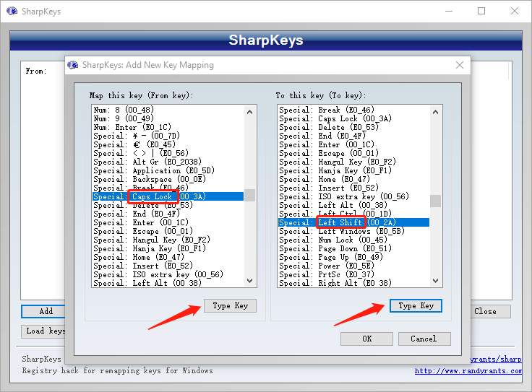Screen dimensions: 532x392
Task: Select Special: < > | (E0_56) in From list
Action: (168, 153)
